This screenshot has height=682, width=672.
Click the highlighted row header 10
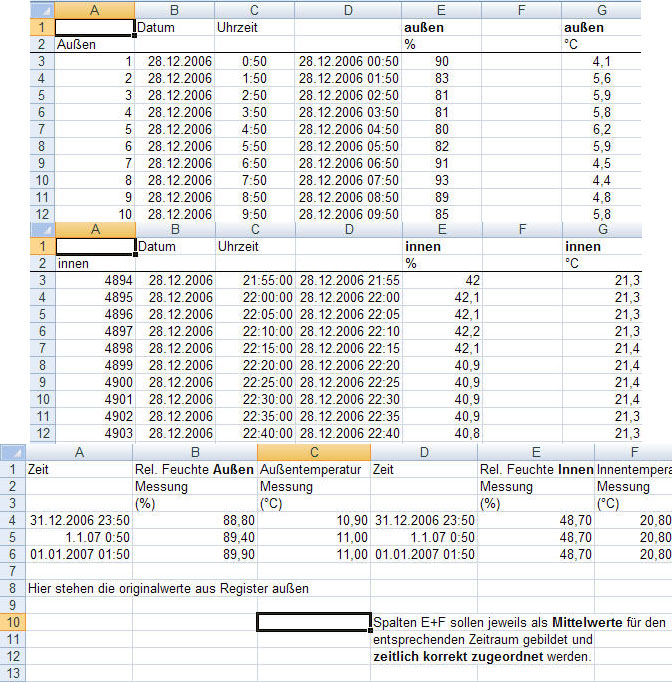coord(13,622)
